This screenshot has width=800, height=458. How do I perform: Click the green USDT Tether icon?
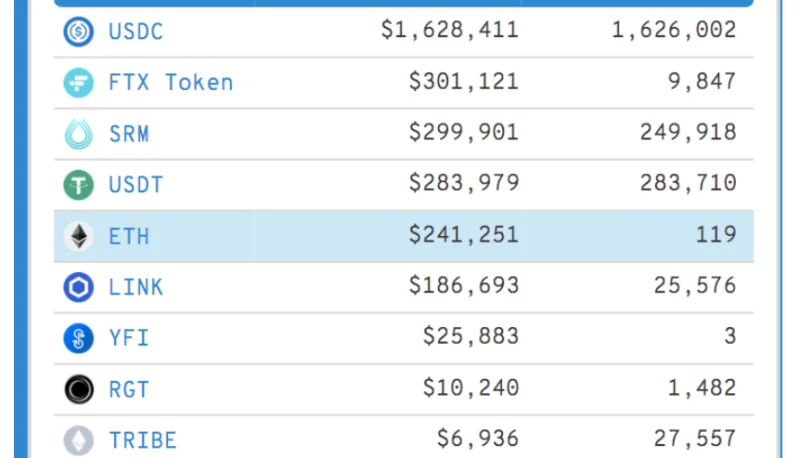(x=79, y=185)
